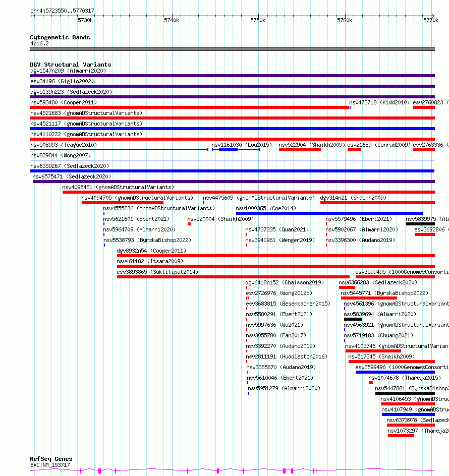Click nsv5839694 (Almarri2020) label
Image resolution: width=449 pixels, height=476 pixels.
tap(380, 315)
